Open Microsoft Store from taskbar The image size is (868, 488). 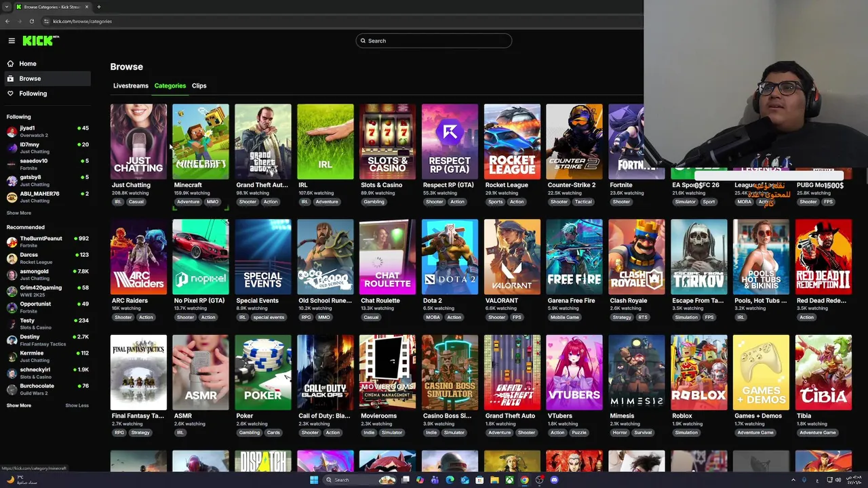tap(479, 480)
